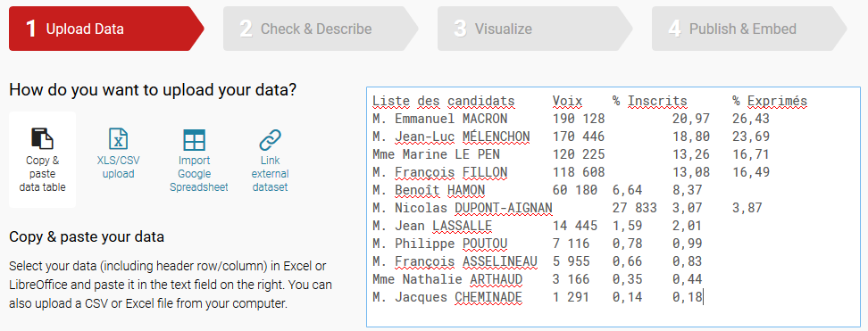Choose the Google Spreadsheet grid icon
The height and width of the screenshot is (331, 868).
pyautogui.click(x=195, y=139)
